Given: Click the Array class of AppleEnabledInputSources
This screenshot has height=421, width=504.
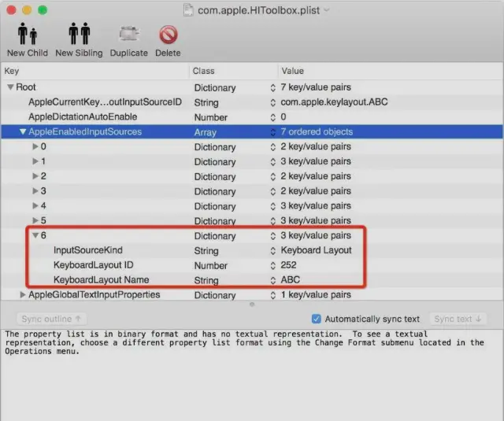Looking at the screenshot, I should click(x=206, y=132).
